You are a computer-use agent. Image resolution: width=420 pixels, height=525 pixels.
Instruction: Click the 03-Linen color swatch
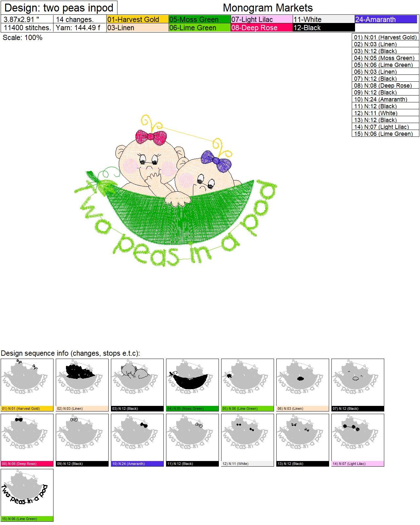point(138,28)
